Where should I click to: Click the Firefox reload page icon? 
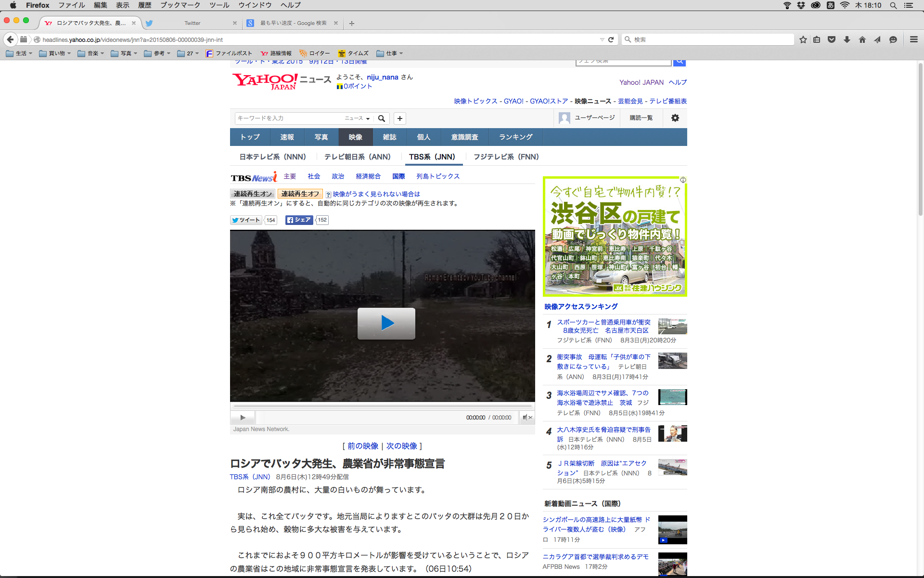click(x=611, y=39)
